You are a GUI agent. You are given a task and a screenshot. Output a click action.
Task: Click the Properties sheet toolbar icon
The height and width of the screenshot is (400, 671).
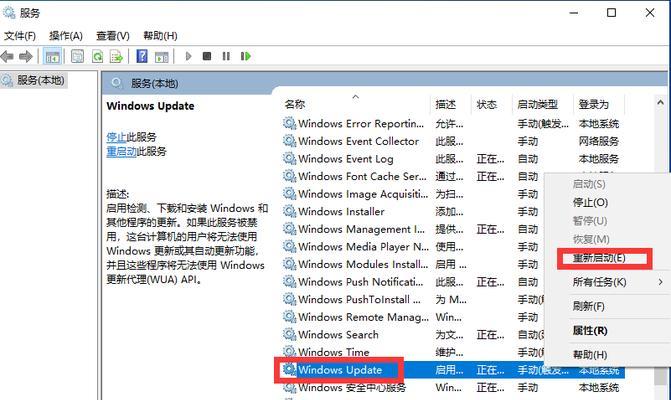click(x=77, y=56)
